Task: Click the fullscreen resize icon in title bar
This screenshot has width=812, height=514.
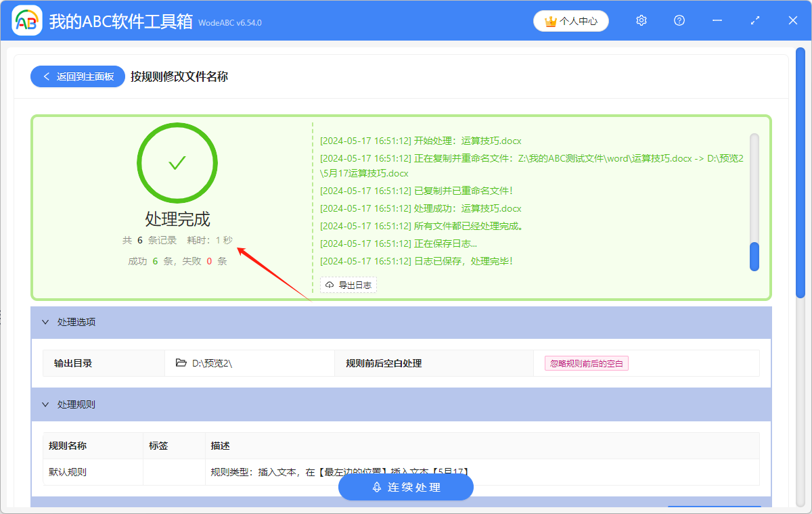Action: click(754, 20)
